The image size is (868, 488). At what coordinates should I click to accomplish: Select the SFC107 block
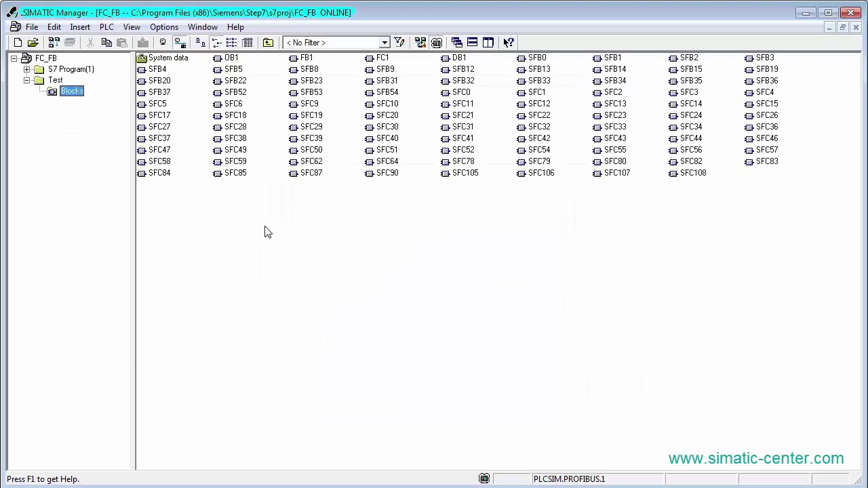coord(612,173)
